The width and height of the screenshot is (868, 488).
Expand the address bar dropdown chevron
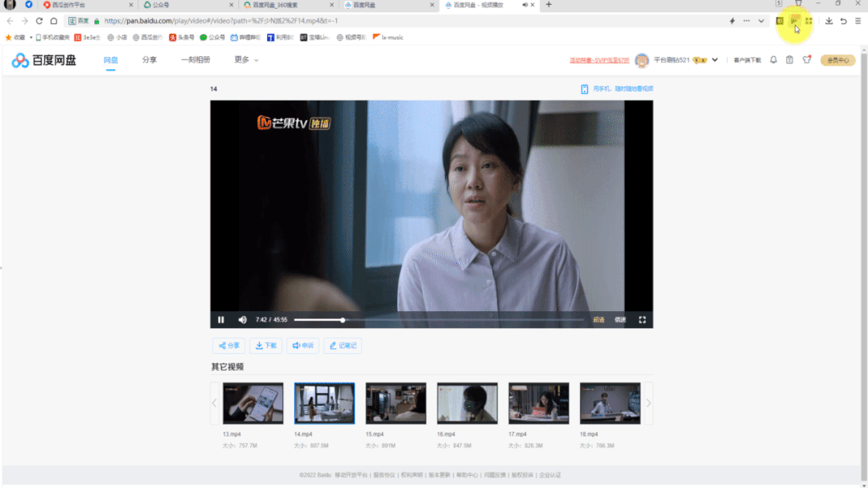pos(761,21)
